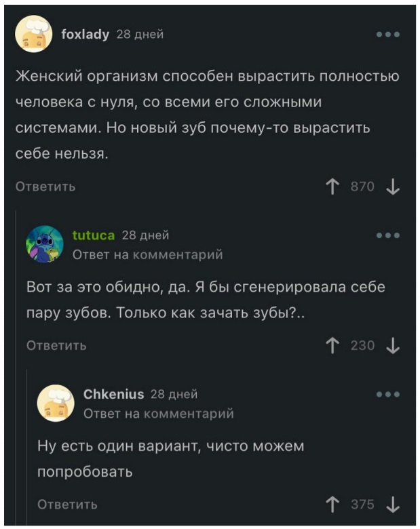Open Chkenius's avatar picture
Image resolution: width=420 pixels, height=529 pixels.
[x=56, y=402]
